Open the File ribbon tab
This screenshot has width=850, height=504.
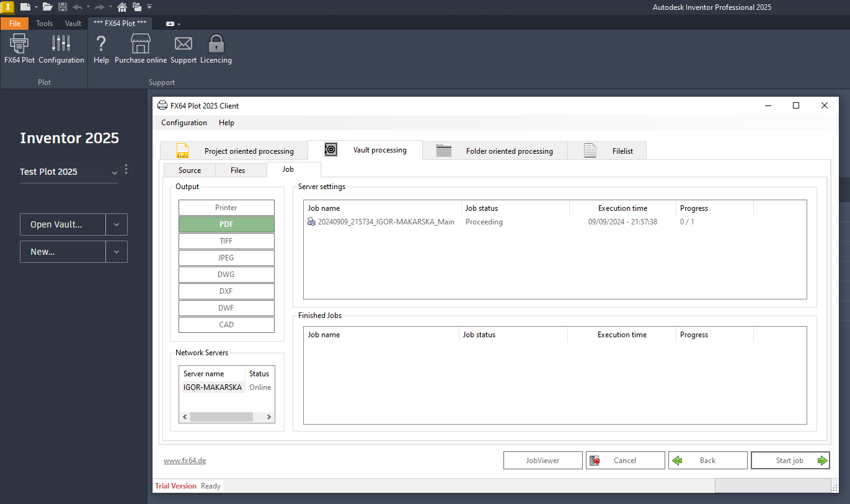point(14,24)
